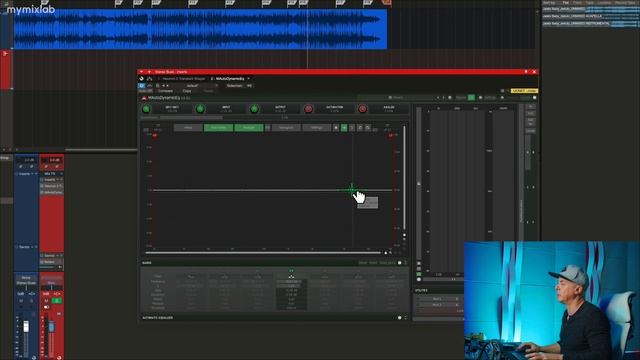The height and width of the screenshot is (360, 640).
Task: Select the Neutron 2 insert in the red channel
Action: click(x=52, y=186)
